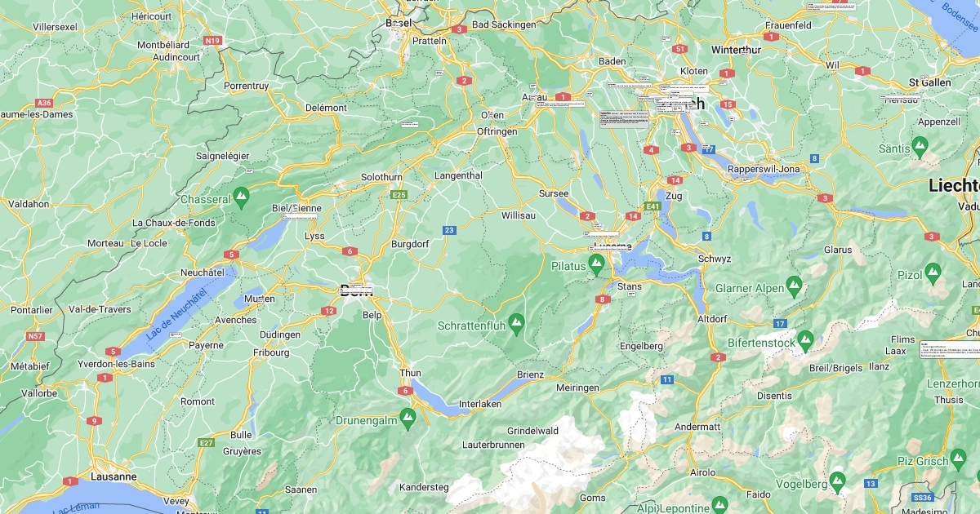Open the Schrattenfluh peak marker

click(x=516, y=324)
